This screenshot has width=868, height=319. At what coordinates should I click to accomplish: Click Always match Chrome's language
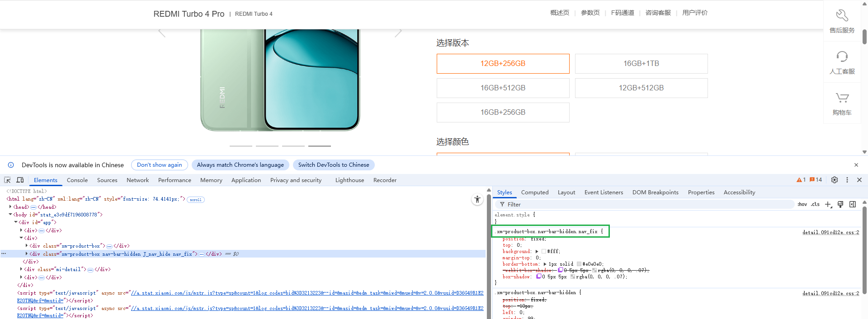pos(241,165)
